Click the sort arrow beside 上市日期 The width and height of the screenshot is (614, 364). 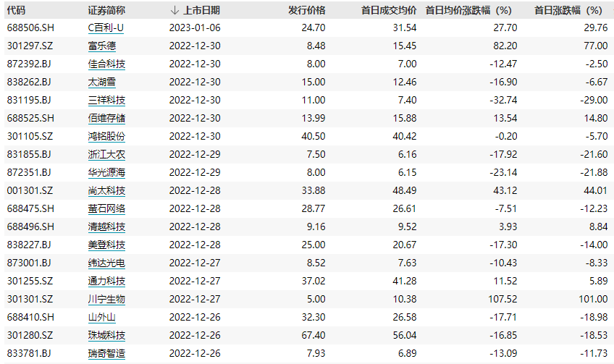(x=174, y=11)
